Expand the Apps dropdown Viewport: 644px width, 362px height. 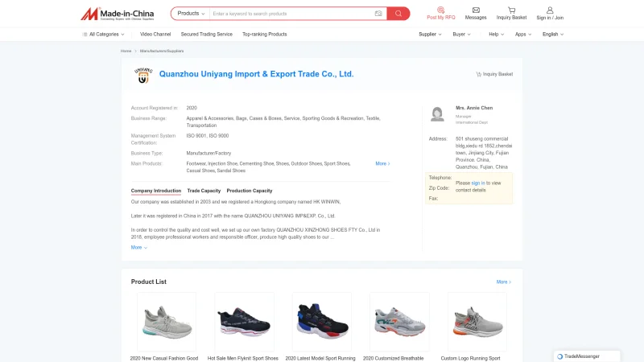522,35
